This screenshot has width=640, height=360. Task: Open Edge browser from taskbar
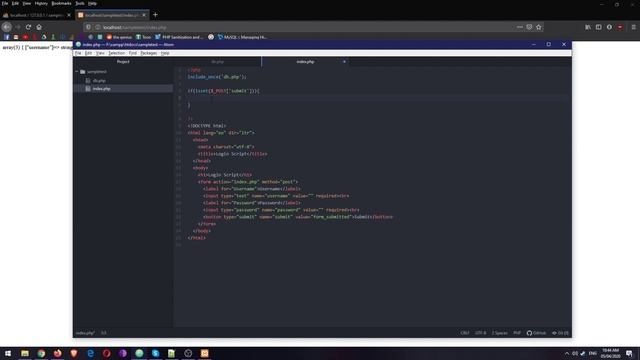[90, 353]
